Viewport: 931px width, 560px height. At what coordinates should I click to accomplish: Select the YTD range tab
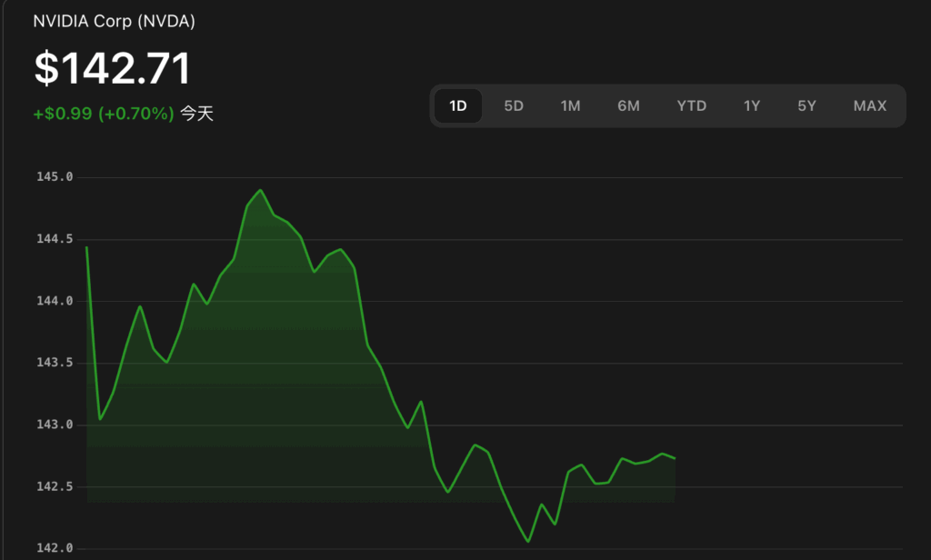(692, 105)
